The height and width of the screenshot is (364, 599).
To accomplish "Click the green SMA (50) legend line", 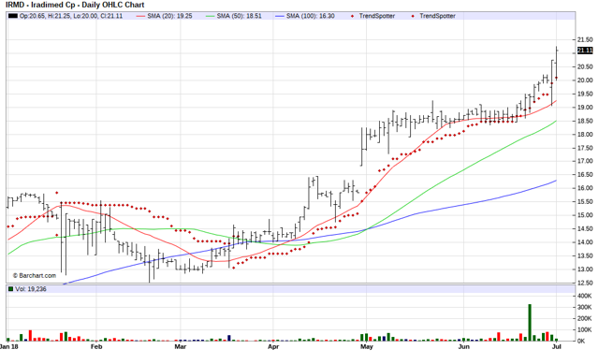I will pyautogui.click(x=210, y=16).
